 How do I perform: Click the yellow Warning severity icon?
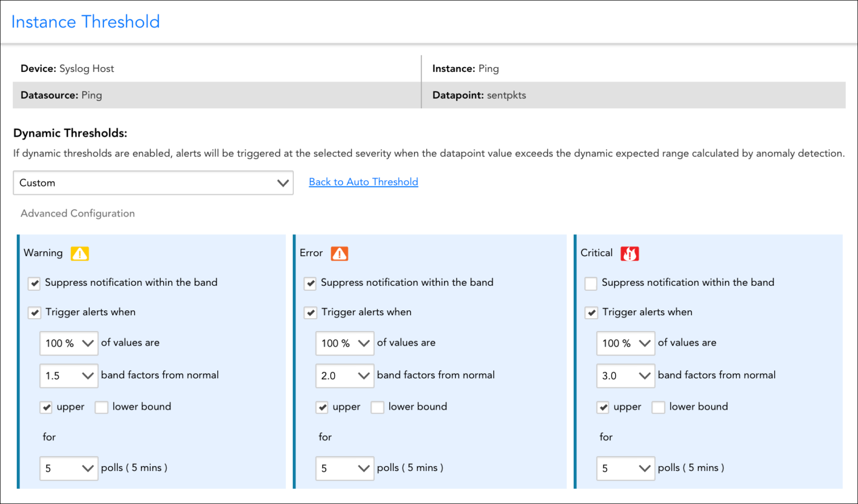79,253
